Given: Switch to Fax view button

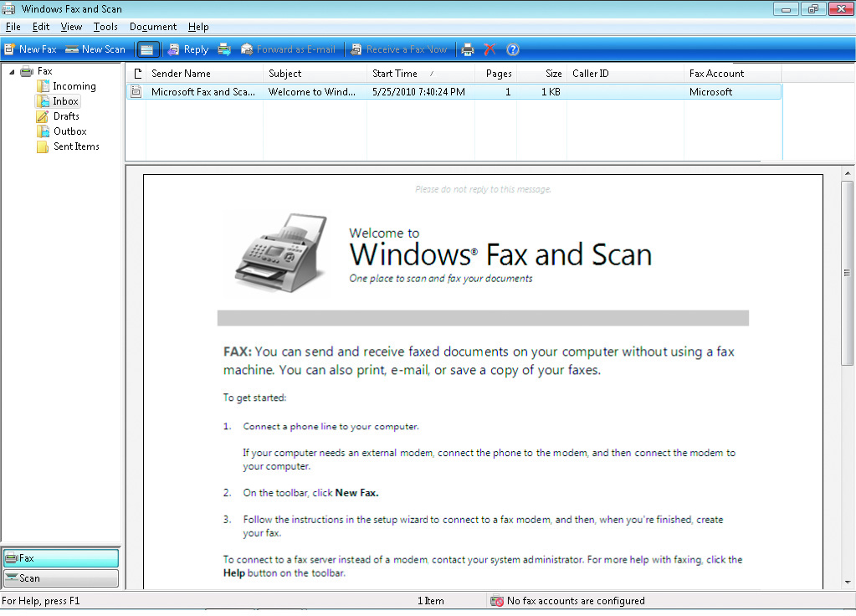Looking at the screenshot, I should (60, 558).
